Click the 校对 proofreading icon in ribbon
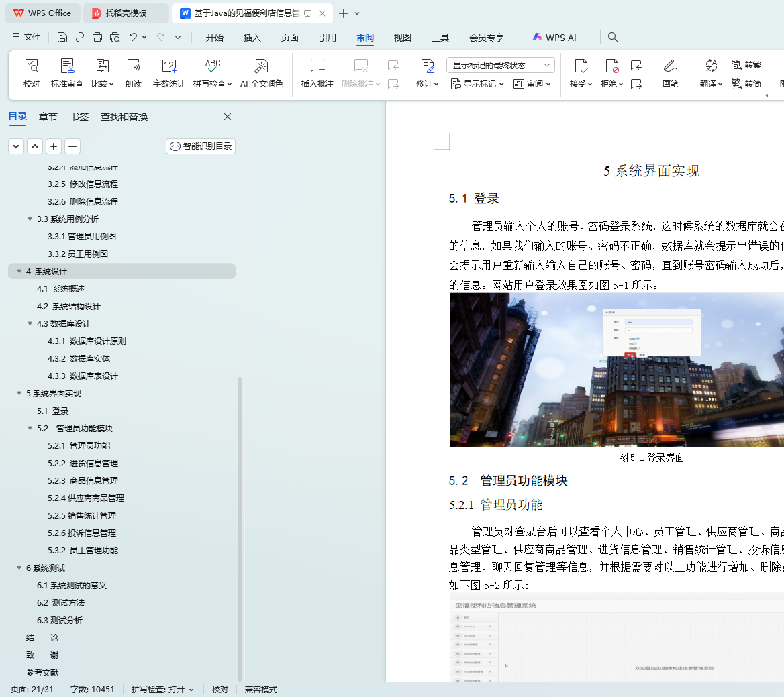 pos(31,72)
